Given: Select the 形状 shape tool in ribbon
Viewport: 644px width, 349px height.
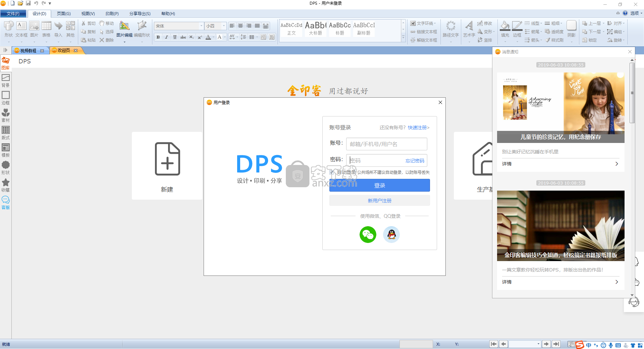Looking at the screenshot, I should pos(8,29).
